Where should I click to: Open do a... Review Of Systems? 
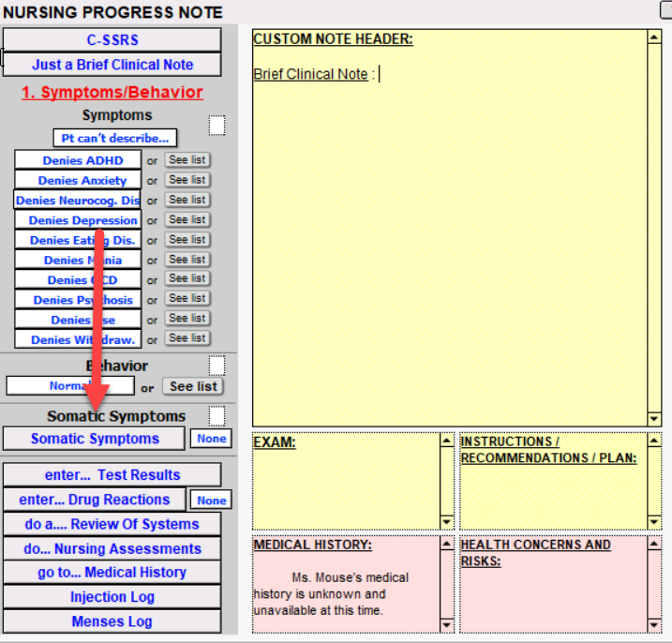tap(112, 524)
